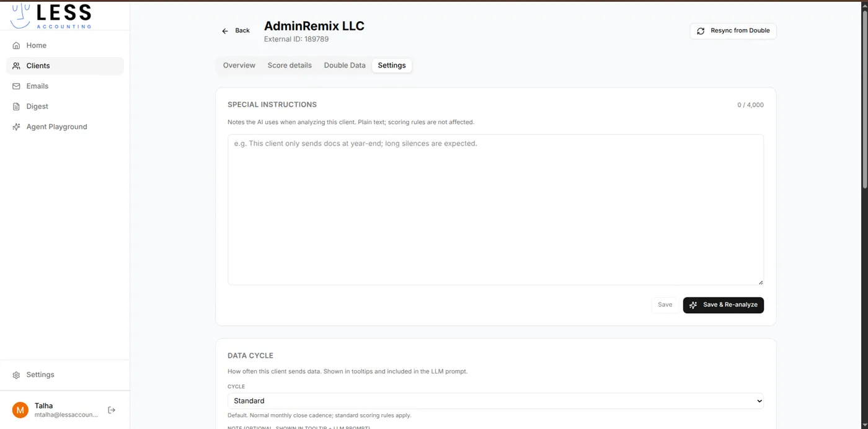Click the Less Accounting logo
The image size is (868, 429).
[x=51, y=15]
